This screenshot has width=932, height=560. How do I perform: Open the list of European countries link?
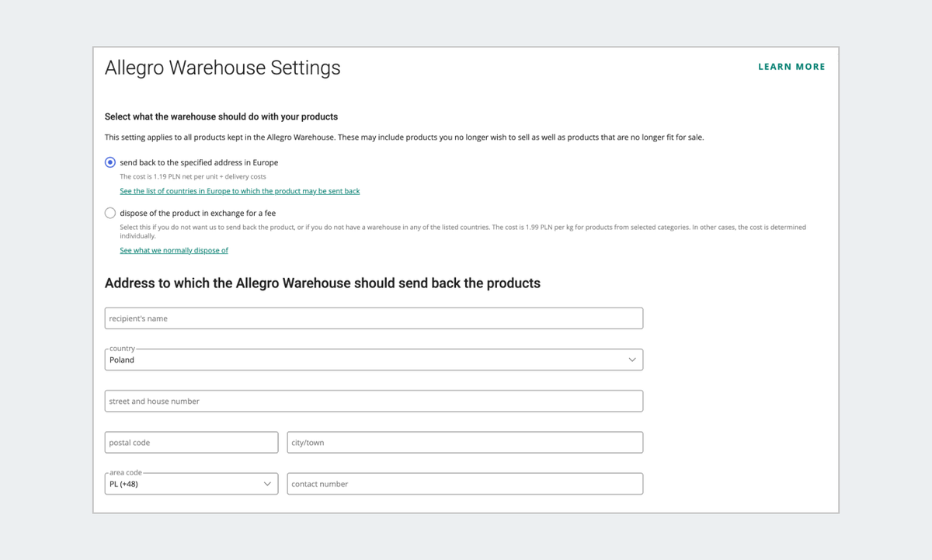coord(239,191)
